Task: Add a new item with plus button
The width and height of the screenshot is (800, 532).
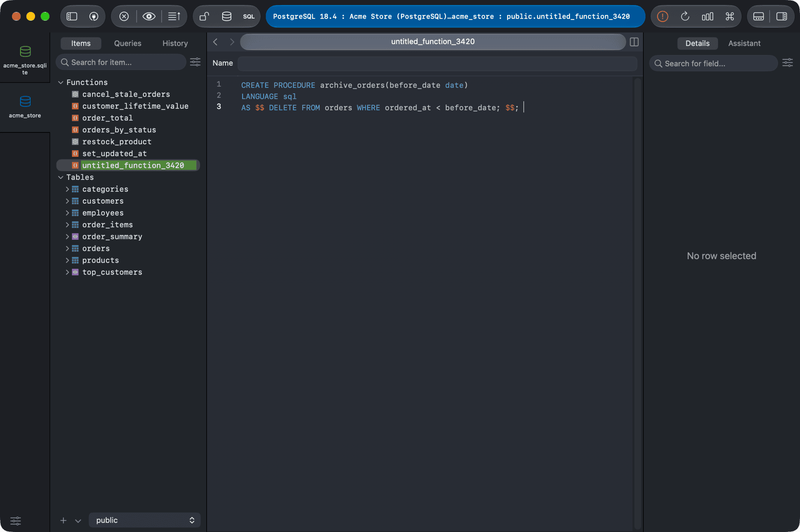Action: 63,521
